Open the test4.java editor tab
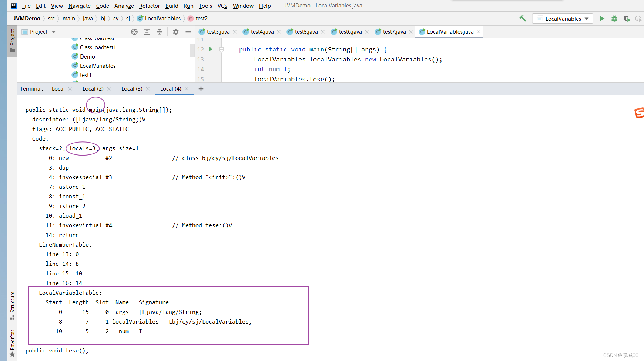Screen dimensions: 644x361 pyautogui.click(x=262, y=32)
